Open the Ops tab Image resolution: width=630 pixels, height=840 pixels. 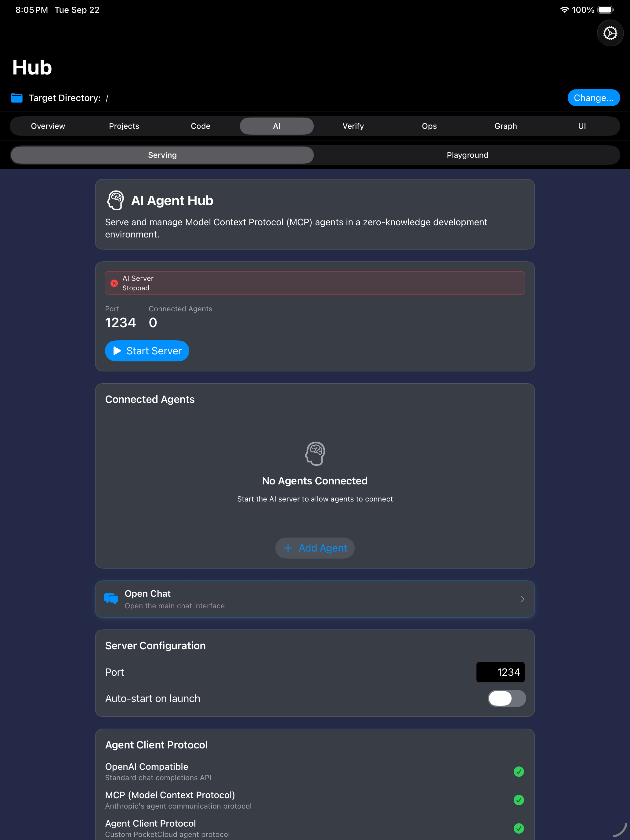[429, 126]
